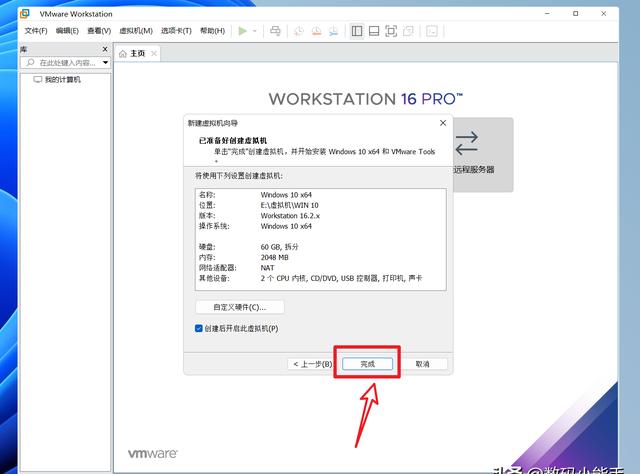
Task: Click the E:\虚拟机\WIN 10 location value
Action: tap(289, 205)
